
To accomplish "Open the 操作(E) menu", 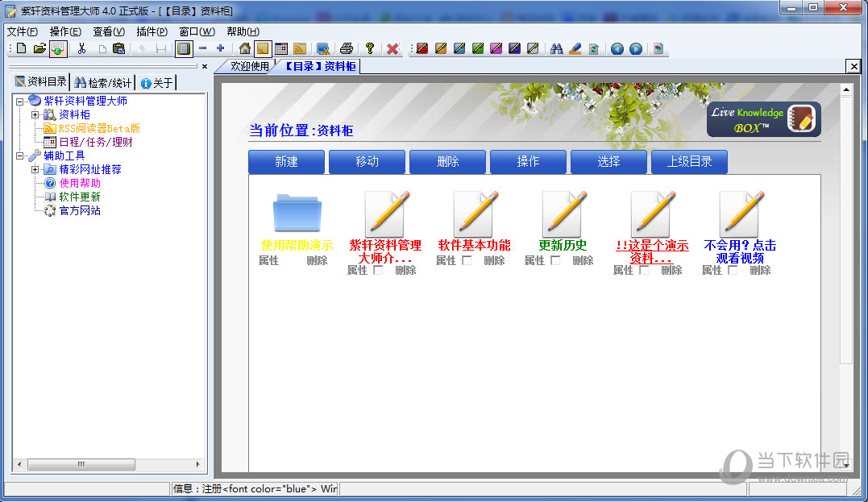I will point(65,31).
